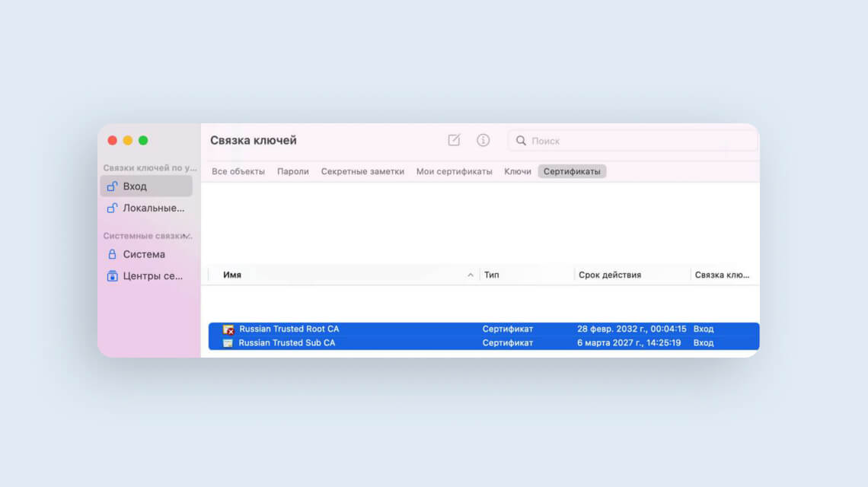Click the Russian Trusted Sub CA certificate icon
The height and width of the screenshot is (487, 868).
point(228,343)
